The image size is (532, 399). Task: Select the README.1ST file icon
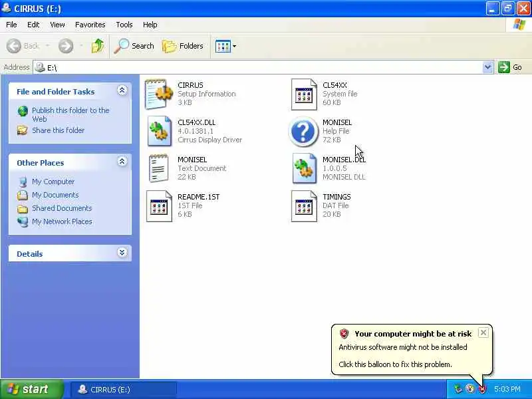pos(159,206)
